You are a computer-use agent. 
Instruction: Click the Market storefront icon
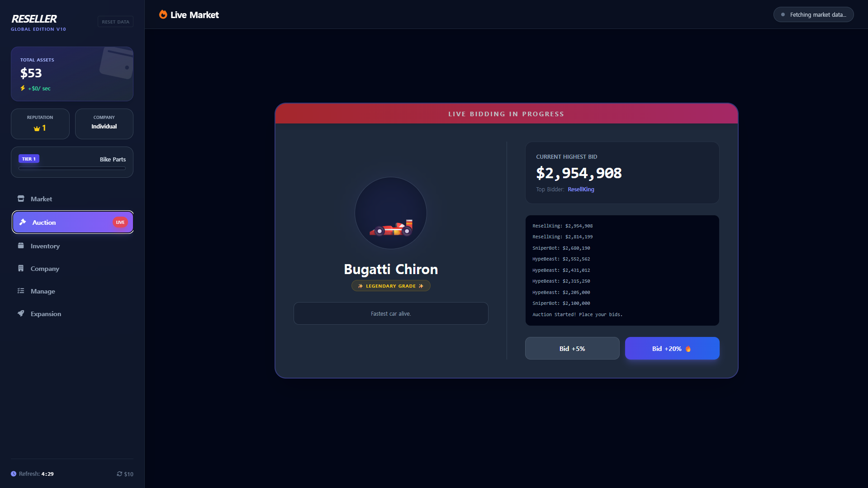pyautogui.click(x=21, y=199)
